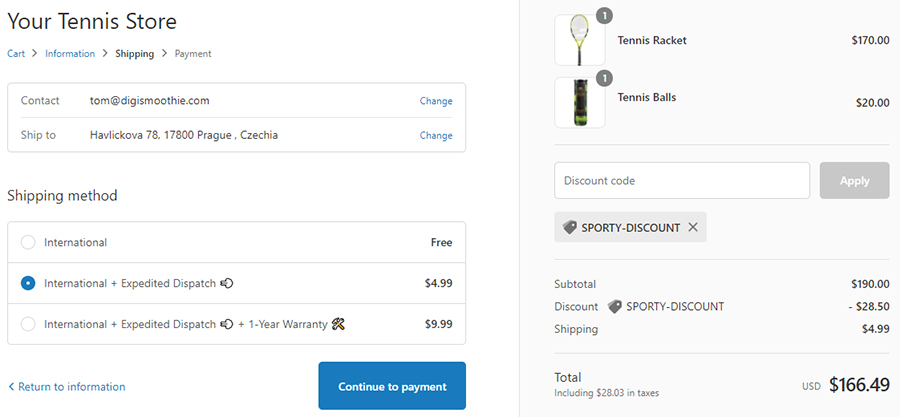Remove the SPORTY-DISCOUNT code with the X icon
900x417 pixels.
pyautogui.click(x=693, y=227)
